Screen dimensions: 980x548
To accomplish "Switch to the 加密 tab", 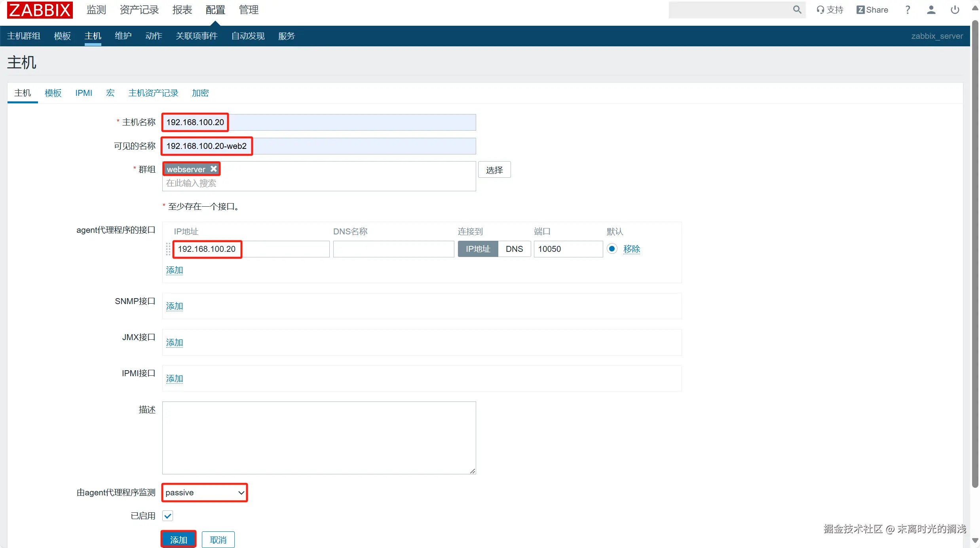I will [x=200, y=93].
